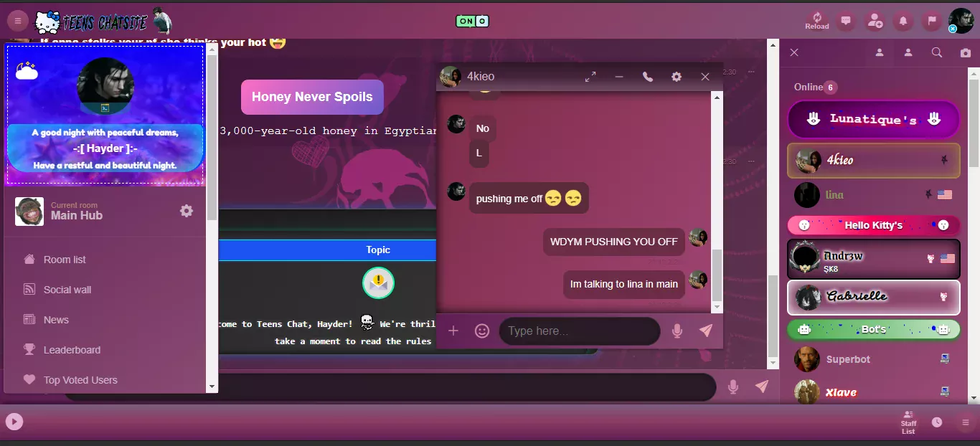Open the hamburger menu at top left
This screenshot has height=446, width=980.
(x=17, y=21)
